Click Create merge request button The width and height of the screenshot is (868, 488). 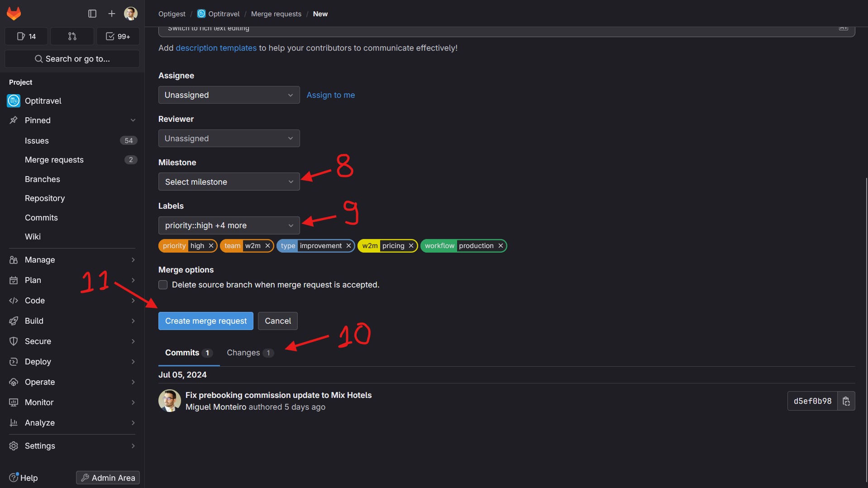[205, 321]
